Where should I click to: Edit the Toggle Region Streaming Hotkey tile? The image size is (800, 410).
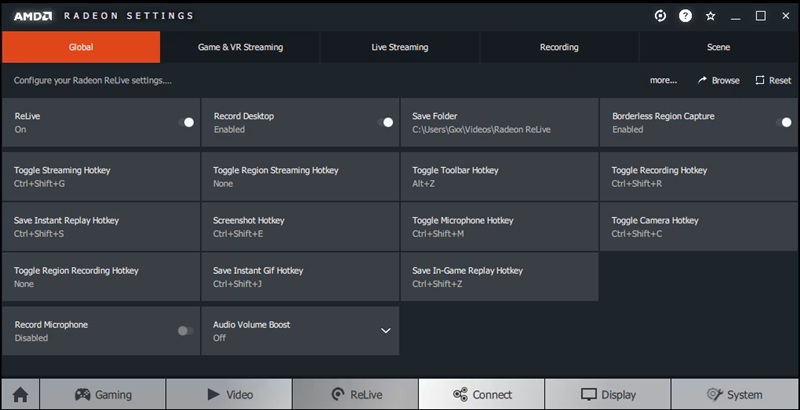(301, 176)
